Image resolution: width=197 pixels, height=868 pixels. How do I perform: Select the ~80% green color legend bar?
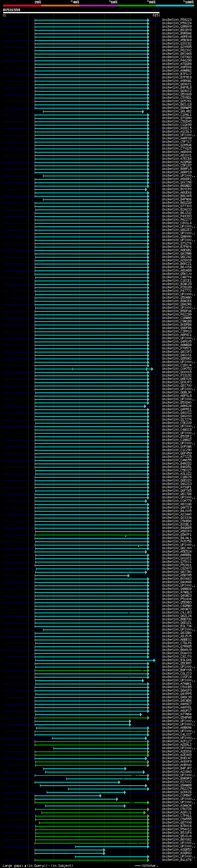[x=137, y=6]
